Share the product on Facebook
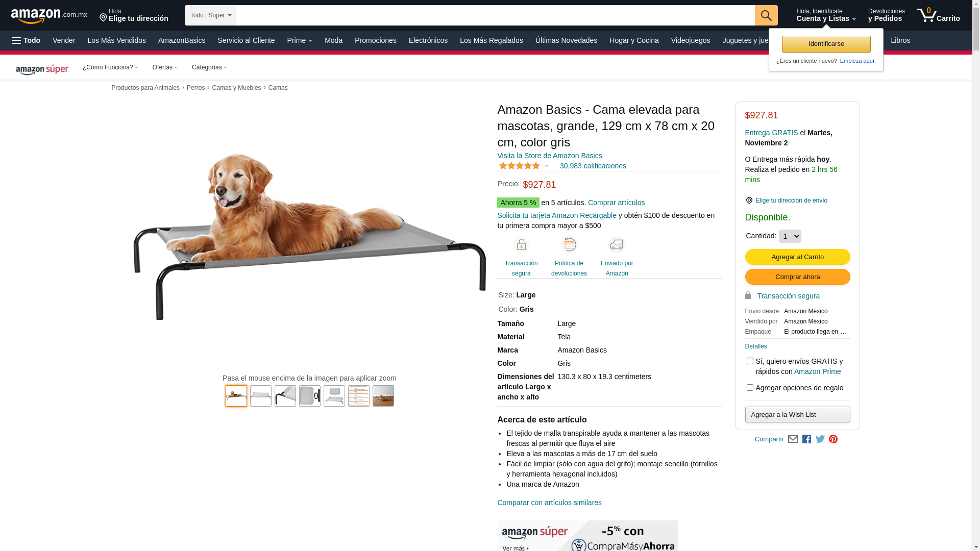 (806, 439)
